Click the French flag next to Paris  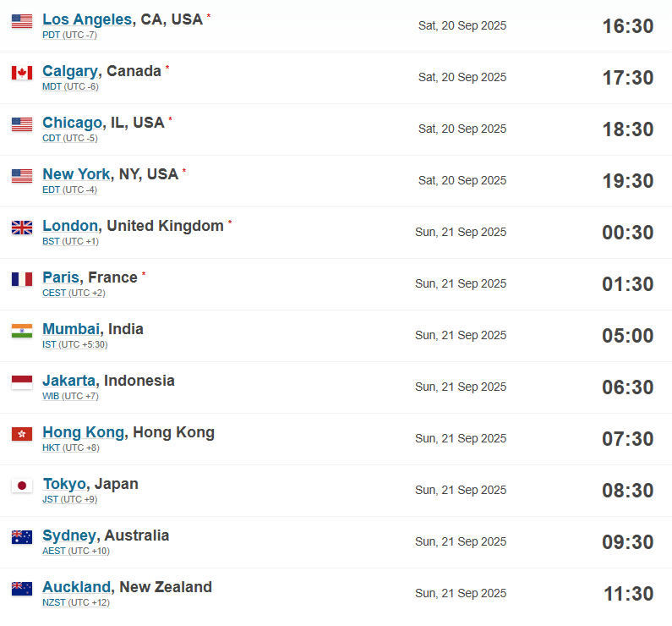(x=22, y=279)
